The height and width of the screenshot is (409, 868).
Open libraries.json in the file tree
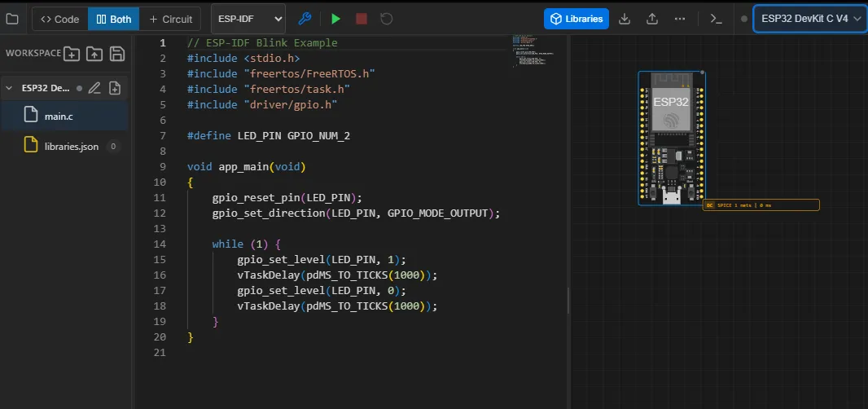(x=64, y=147)
